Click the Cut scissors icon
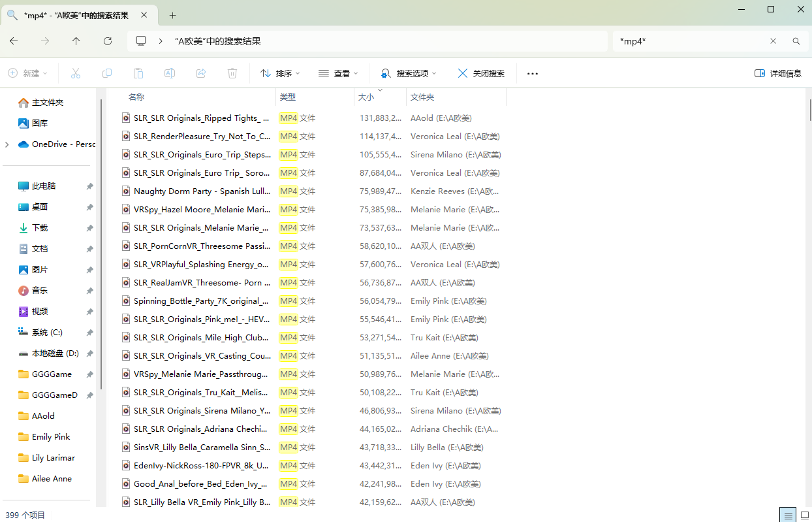 pyautogui.click(x=76, y=73)
